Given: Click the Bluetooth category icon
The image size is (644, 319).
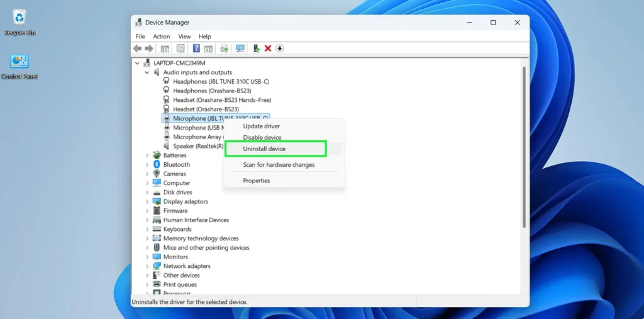Looking at the screenshot, I should 157,164.
